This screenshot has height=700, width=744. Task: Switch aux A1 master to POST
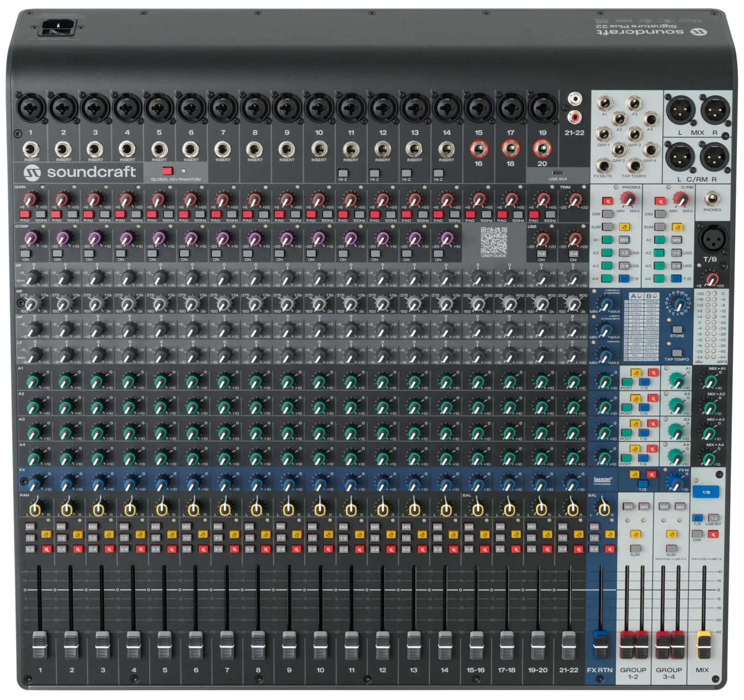(x=627, y=382)
